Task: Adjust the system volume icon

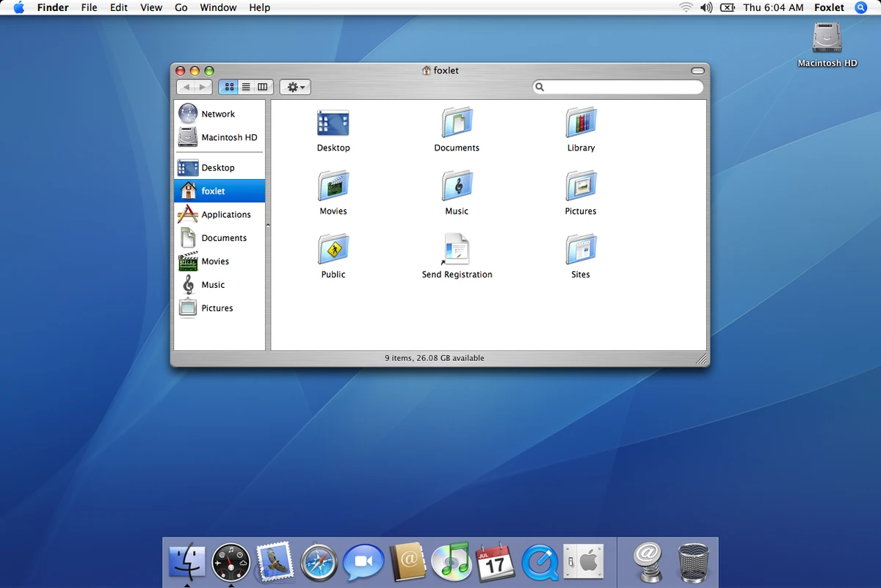Action: coord(706,7)
